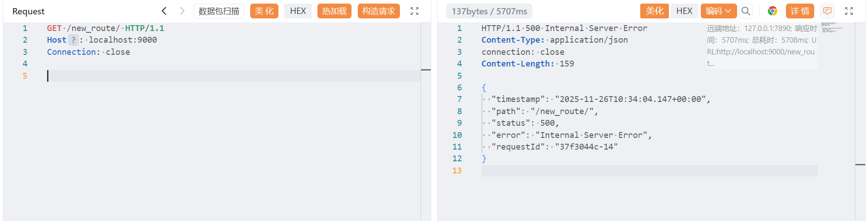Toggle HEX view in the response panel
Screen dimensions: 868x221
pos(684,11)
